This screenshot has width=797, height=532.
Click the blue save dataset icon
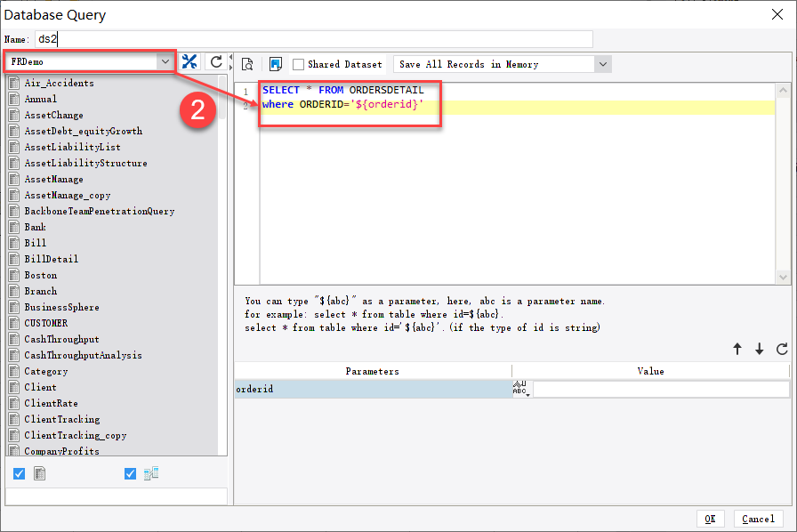click(x=277, y=63)
